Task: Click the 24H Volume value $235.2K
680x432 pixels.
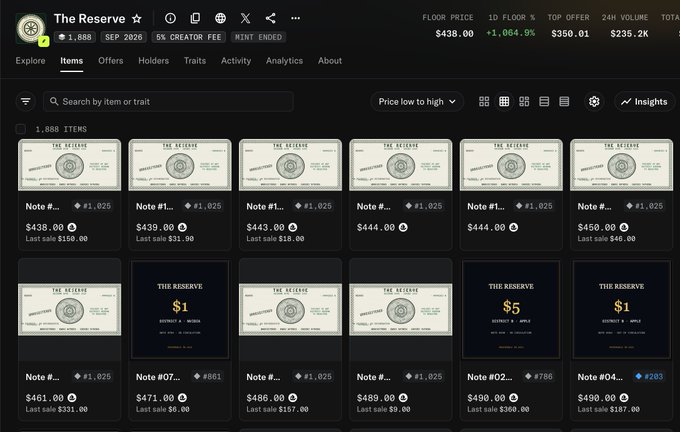Action: pos(629,33)
